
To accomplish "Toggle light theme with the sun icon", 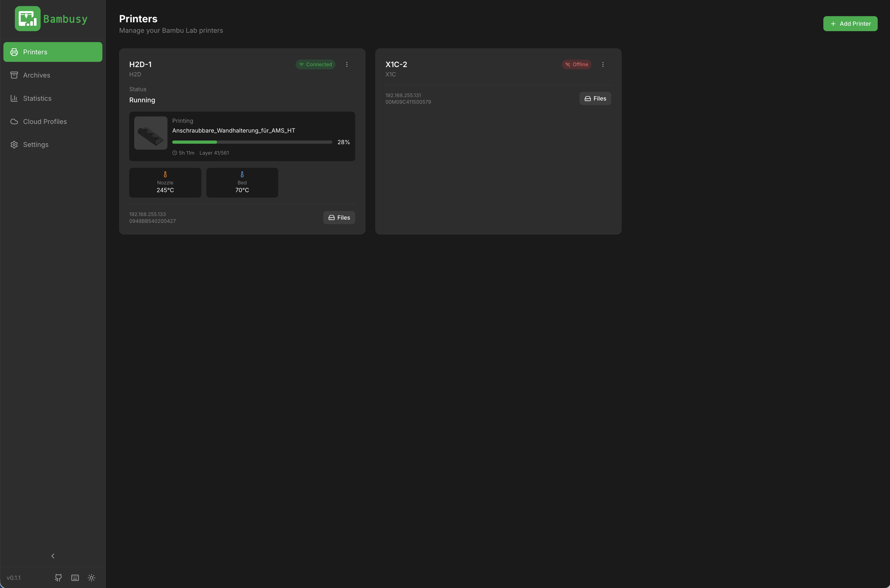I will (x=91, y=578).
